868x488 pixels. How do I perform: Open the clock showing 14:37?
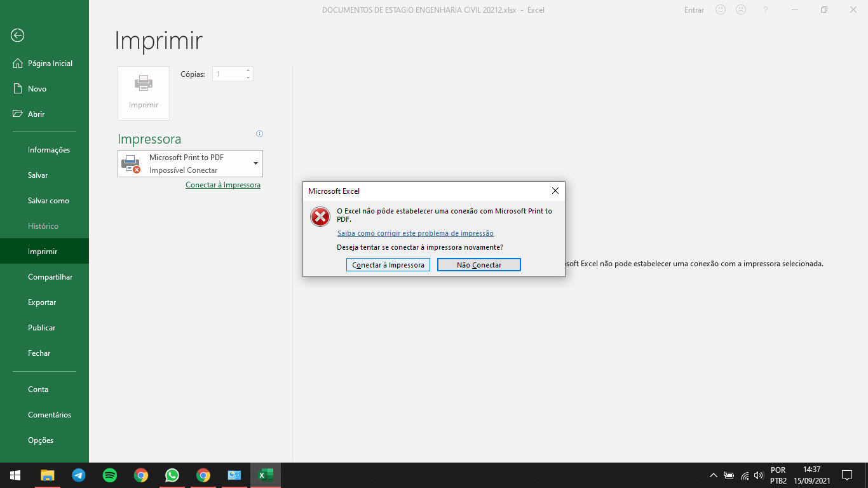pos(811,475)
